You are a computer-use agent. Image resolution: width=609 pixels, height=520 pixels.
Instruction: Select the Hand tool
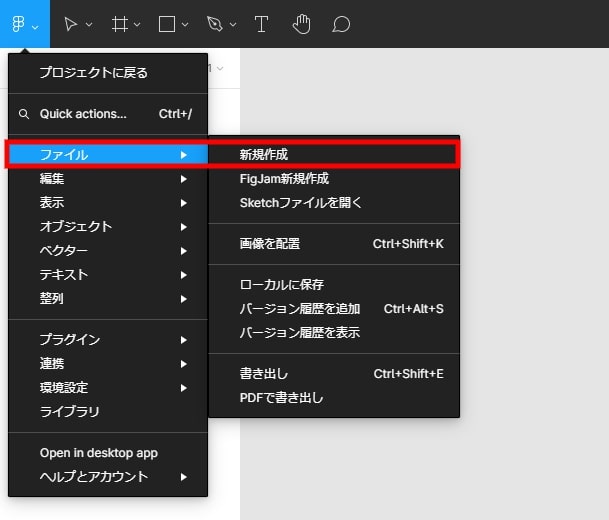point(301,24)
